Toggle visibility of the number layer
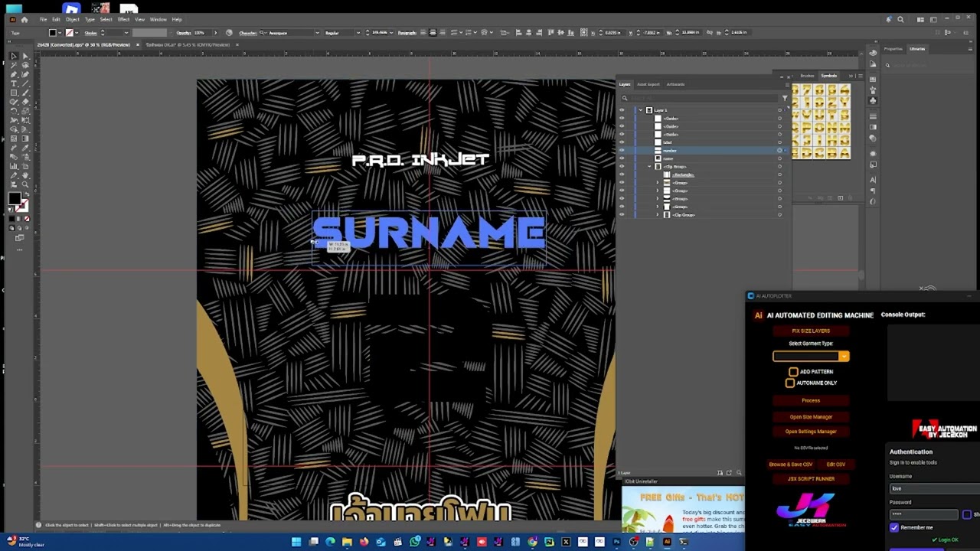This screenshot has width=980, height=551. [x=622, y=150]
